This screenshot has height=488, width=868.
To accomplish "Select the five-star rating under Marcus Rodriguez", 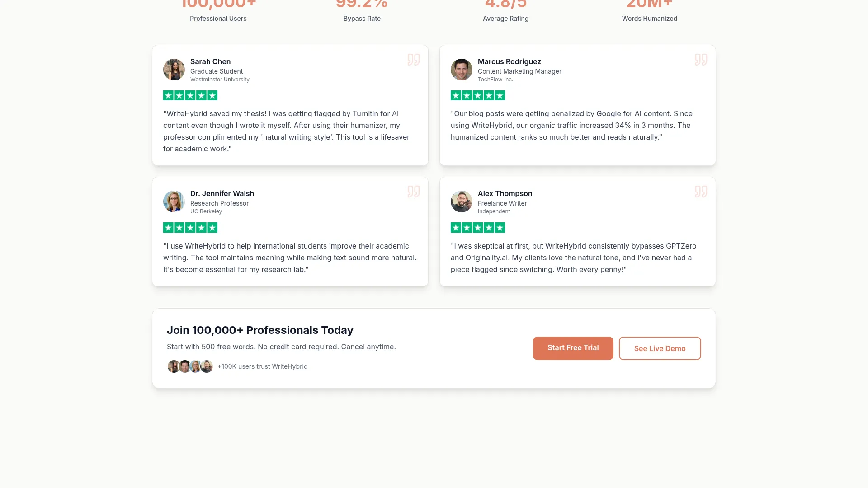I will pos(478,95).
